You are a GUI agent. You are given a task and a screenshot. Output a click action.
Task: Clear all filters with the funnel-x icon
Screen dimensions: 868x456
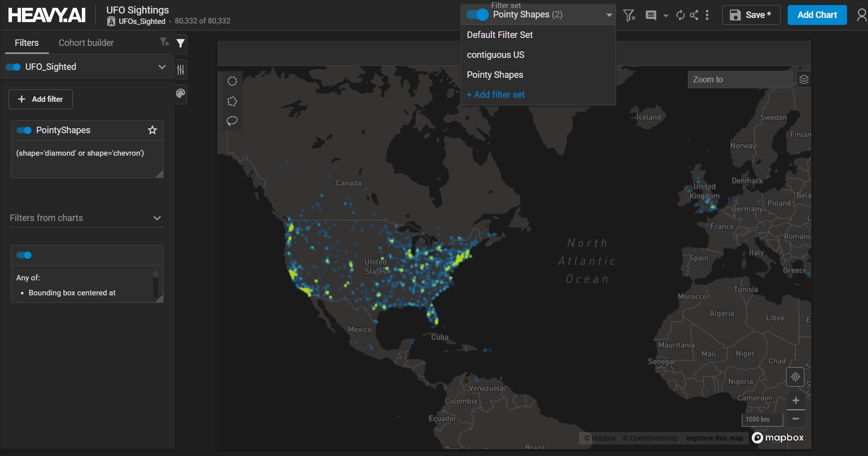[x=630, y=15]
